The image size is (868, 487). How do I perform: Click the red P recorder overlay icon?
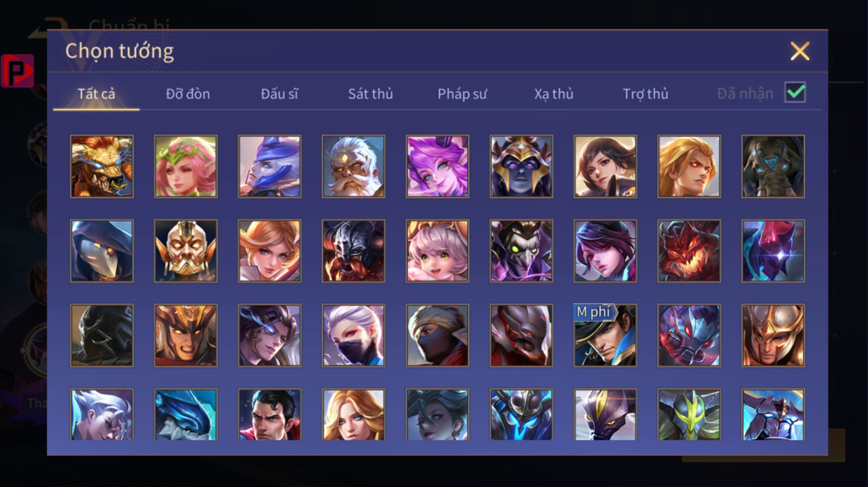click(17, 70)
